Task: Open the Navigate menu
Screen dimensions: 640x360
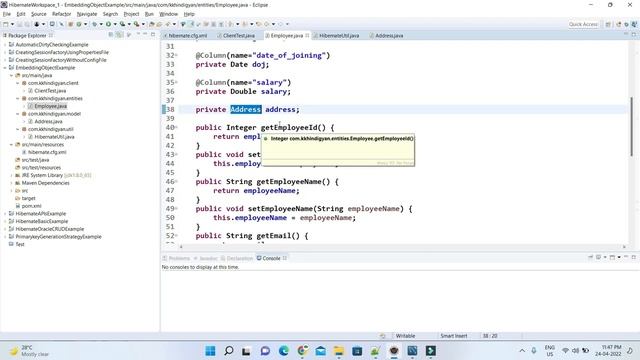Action: [x=87, y=14]
